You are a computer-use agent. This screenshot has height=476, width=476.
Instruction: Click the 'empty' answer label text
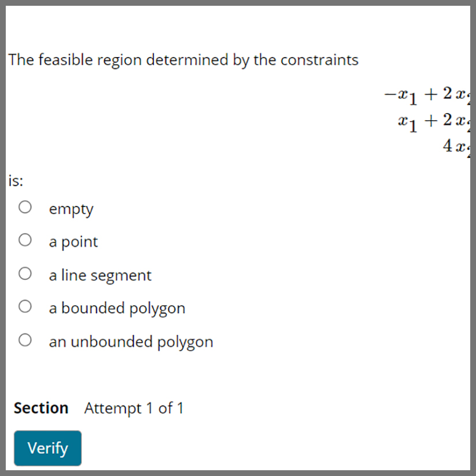tap(71, 209)
